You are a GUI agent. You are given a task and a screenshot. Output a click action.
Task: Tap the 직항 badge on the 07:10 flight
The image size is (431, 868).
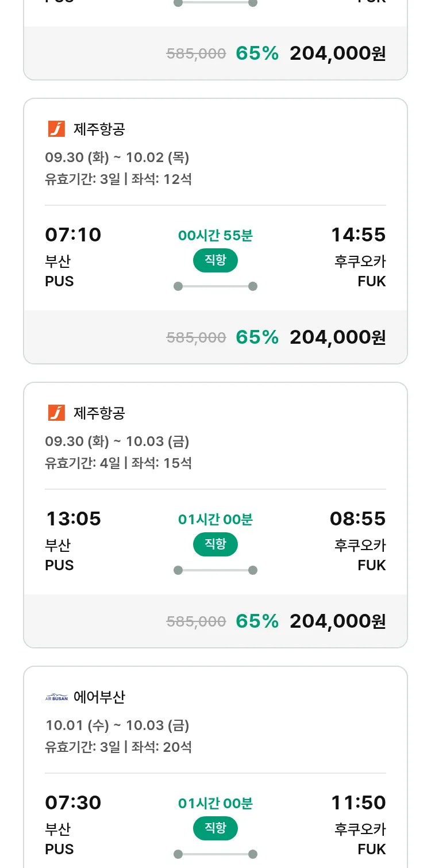click(x=215, y=260)
